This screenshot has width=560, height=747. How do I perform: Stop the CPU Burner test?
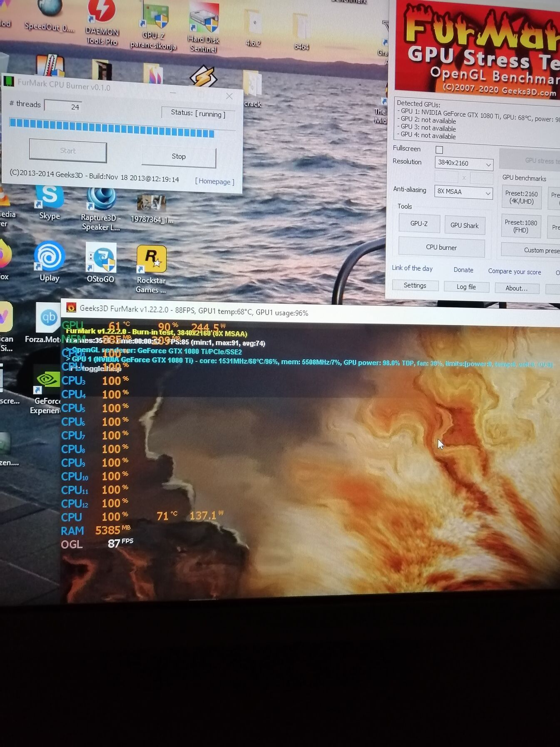pos(179,156)
